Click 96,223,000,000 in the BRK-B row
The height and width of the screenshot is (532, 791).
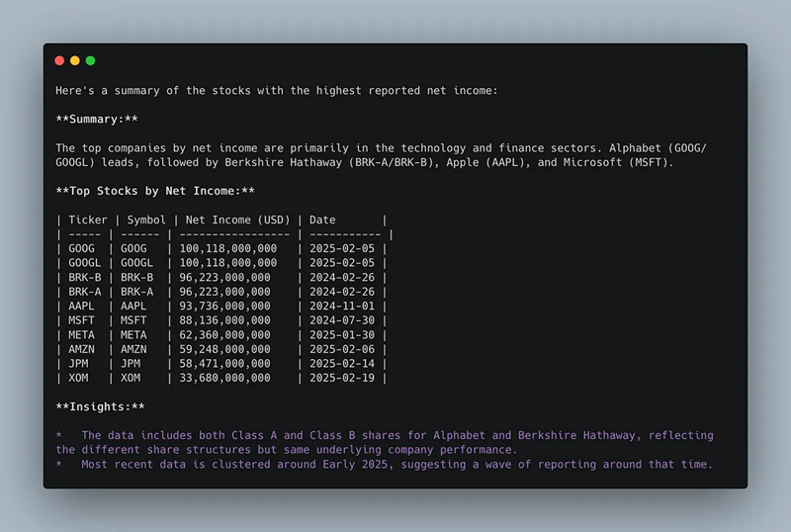(224, 278)
